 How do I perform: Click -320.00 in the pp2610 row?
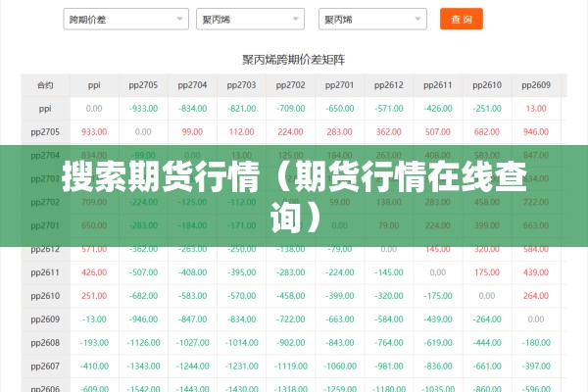(x=389, y=296)
